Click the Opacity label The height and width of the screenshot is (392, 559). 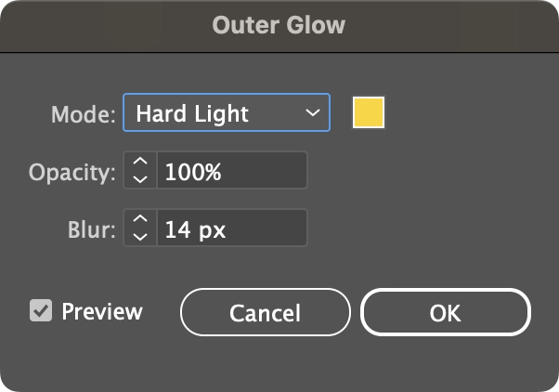[72, 173]
